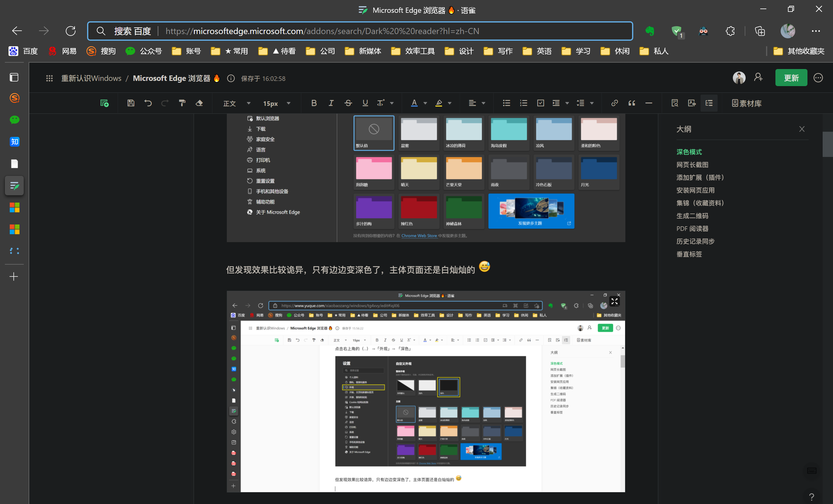Open the 重新认识Windows breadcrumb link
This screenshot has height=504, width=833.
tap(91, 78)
